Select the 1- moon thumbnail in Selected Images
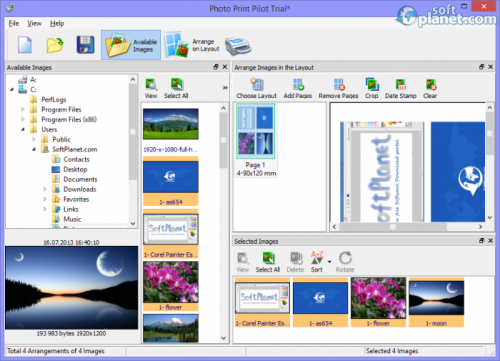Image resolution: width=500 pixels, height=361 pixels. (436, 302)
